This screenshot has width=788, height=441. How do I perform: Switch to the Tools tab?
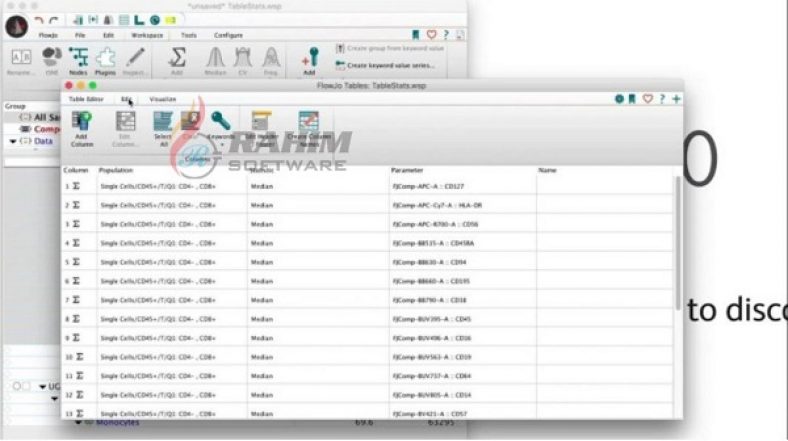188,35
